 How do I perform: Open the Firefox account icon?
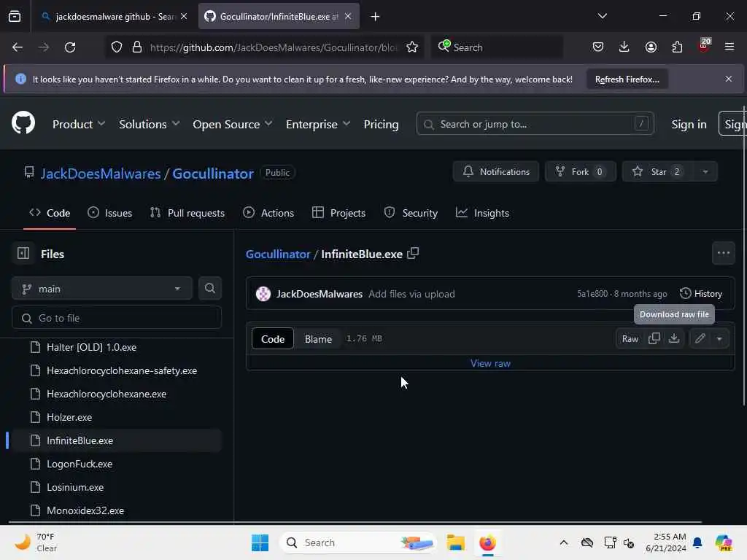pos(651,47)
